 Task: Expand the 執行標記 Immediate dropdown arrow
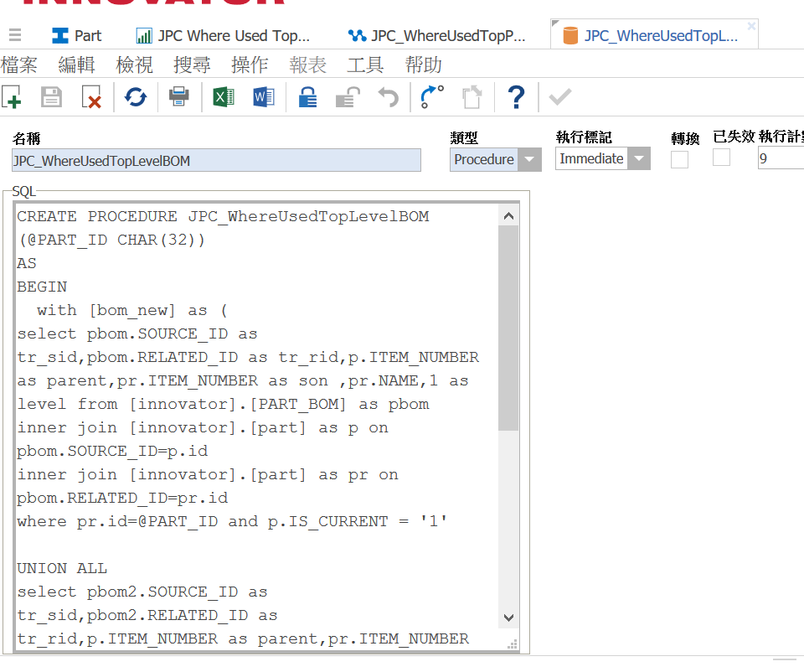point(639,158)
